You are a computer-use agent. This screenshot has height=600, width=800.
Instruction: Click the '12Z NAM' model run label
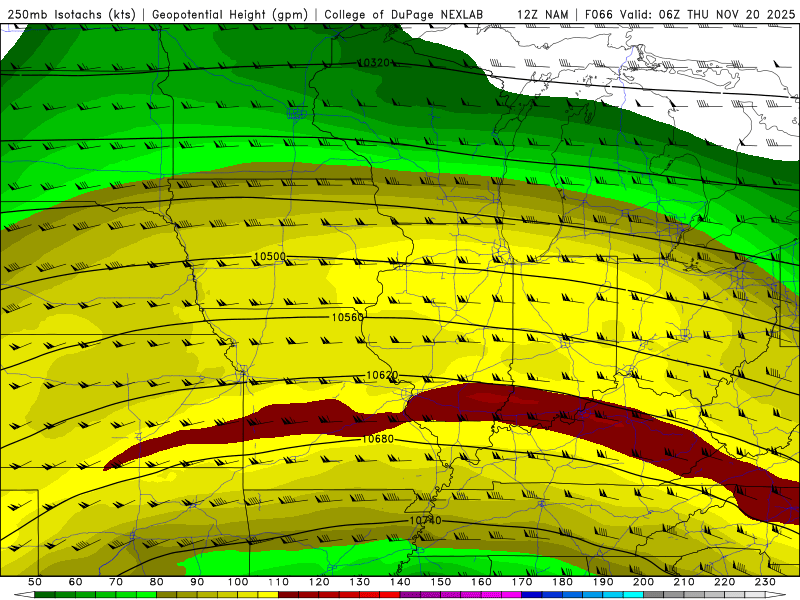point(543,14)
